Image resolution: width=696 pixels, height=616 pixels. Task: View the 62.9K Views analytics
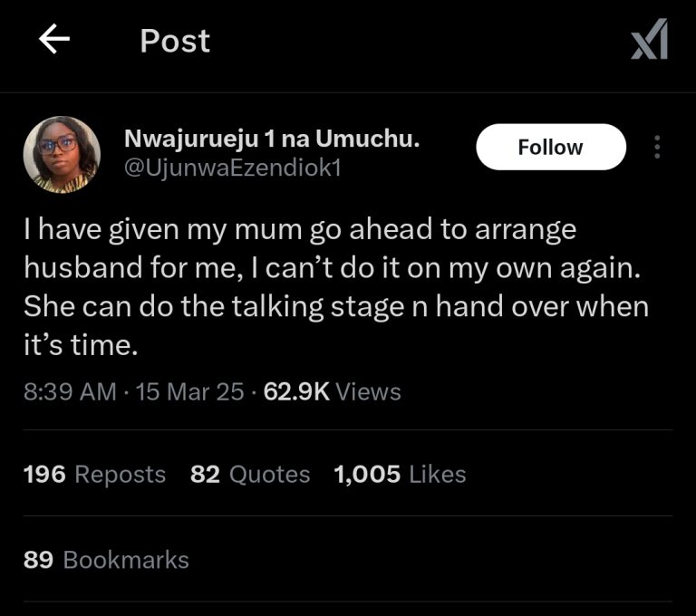pos(332,391)
